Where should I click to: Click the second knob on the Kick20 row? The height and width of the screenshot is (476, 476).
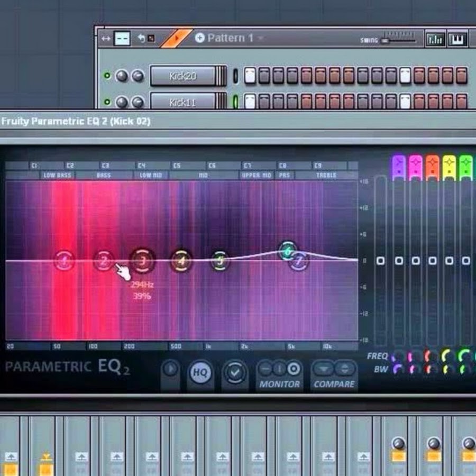tap(138, 76)
